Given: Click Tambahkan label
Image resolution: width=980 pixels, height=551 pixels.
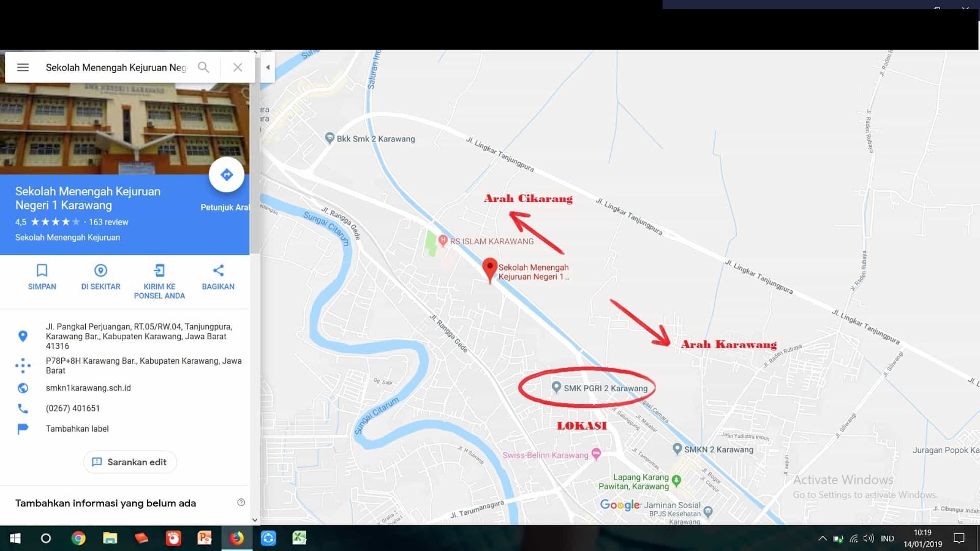Looking at the screenshot, I should pos(77,429).
